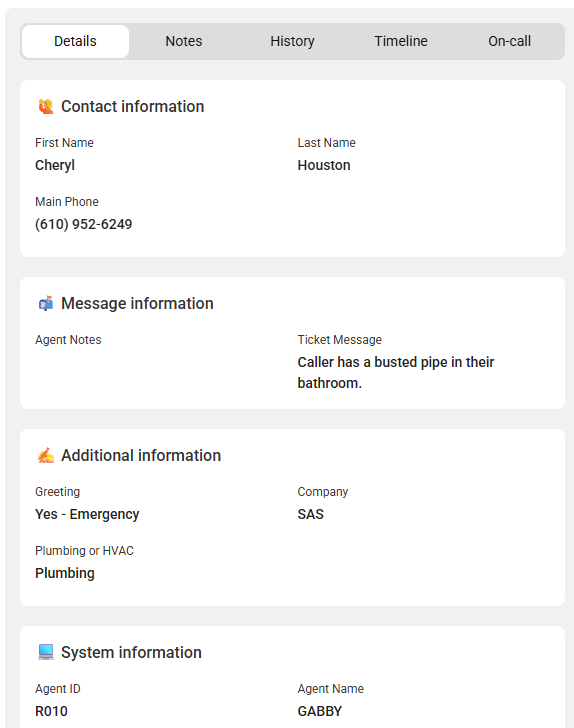Click the agent name GABBY
The height and width of the screenshot is (728, 574).
pos(320,711)
